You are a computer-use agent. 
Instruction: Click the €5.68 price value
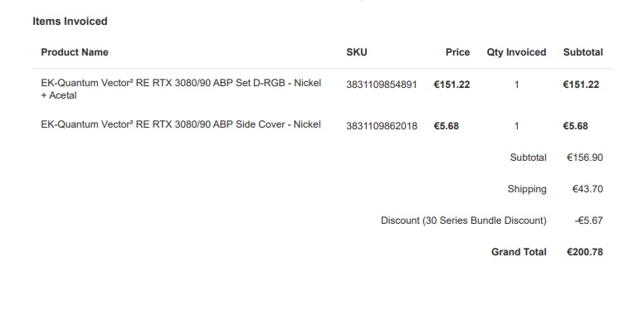(x=446, y=126)
